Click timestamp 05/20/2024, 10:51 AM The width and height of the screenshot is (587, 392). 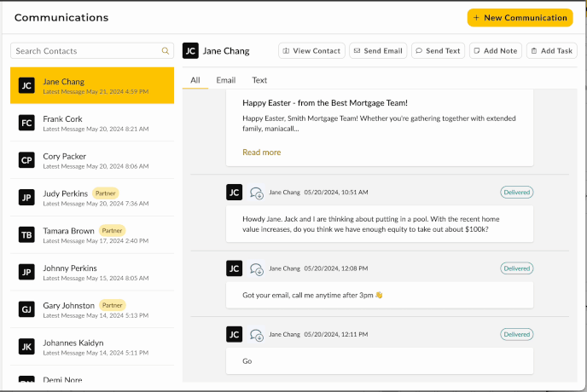tap(336, 193)
